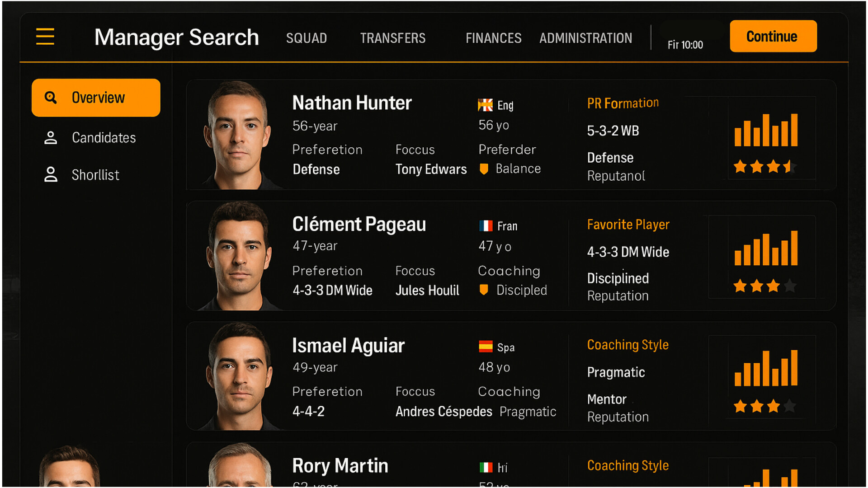
Task: Switch to the Transfers tab
Action: pyautogui.click(x=392, y=38)
